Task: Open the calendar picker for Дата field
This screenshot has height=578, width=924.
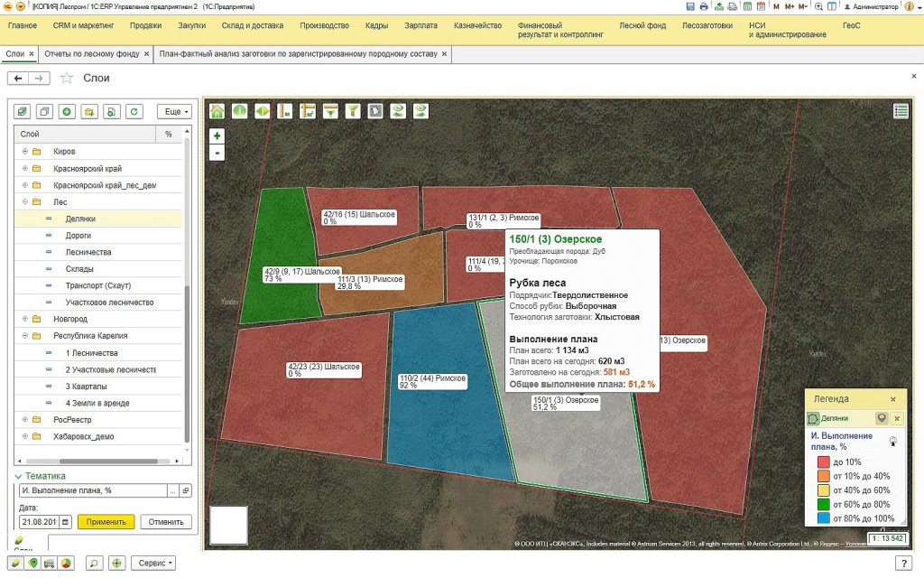Action: (x=65, y=522)
